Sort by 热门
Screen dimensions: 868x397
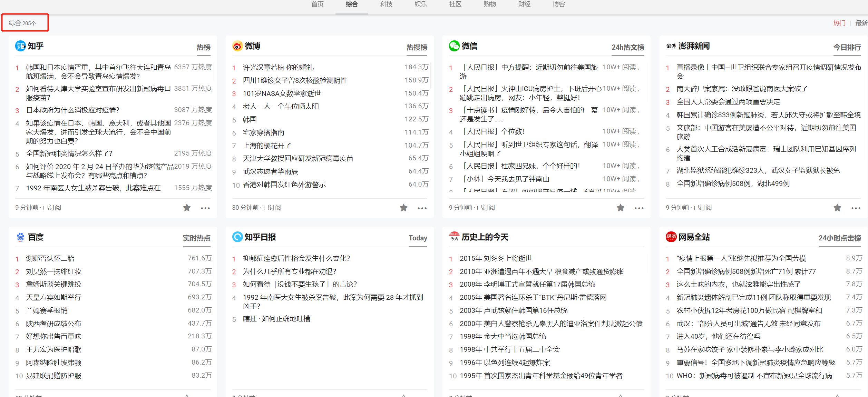pyautogui.click(x=839, y=23)
